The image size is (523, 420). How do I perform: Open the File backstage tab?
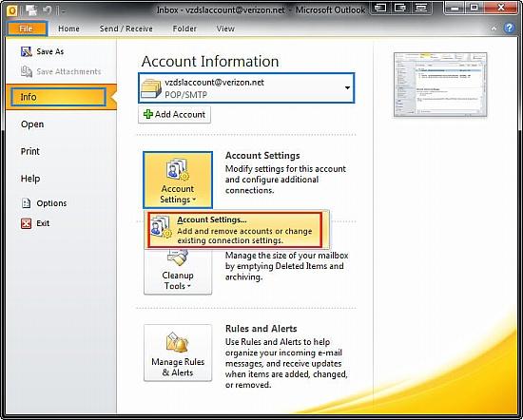tap(27, 29)
